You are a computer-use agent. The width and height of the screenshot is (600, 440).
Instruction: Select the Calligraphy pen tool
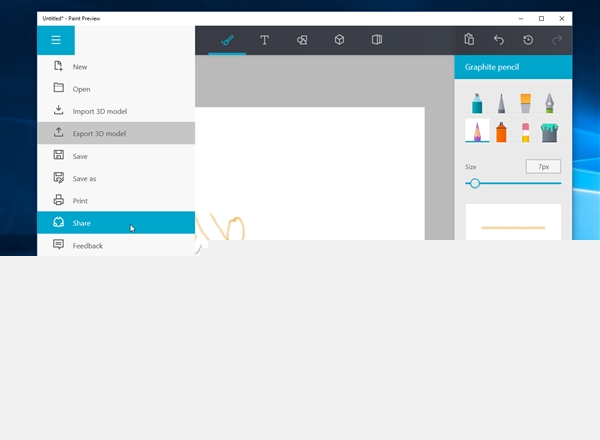click(549, 103)
